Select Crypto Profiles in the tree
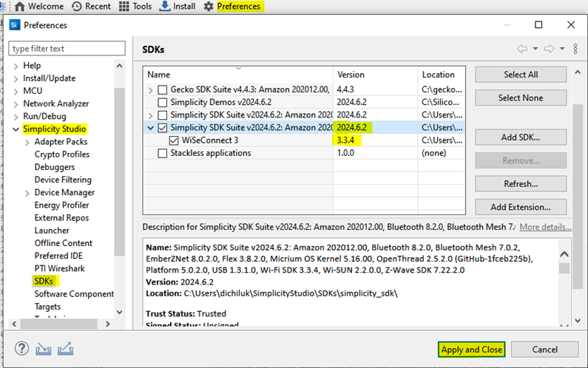Viewport: 588px width, 368px height. [x=62, y=154]
